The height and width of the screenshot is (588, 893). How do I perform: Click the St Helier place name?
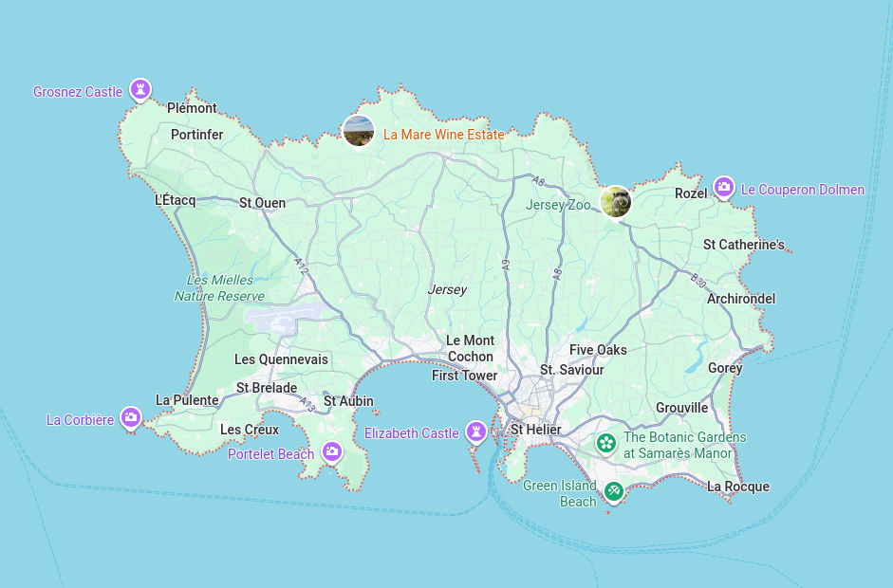pyautogui.click(x=536, y=430)
